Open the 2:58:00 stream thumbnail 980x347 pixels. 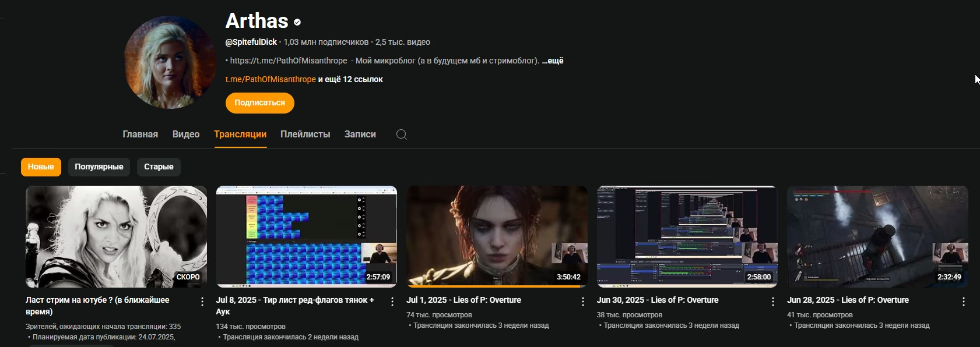(687, 236)
